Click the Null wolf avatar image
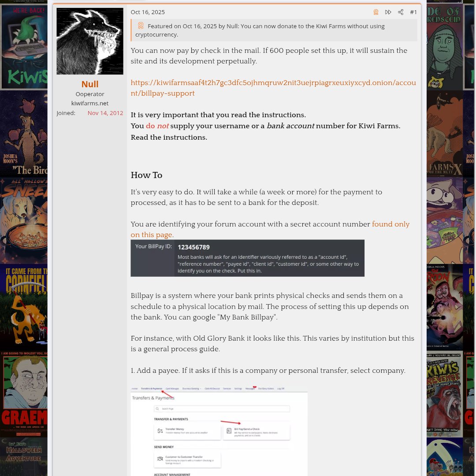 pos(90,41)
